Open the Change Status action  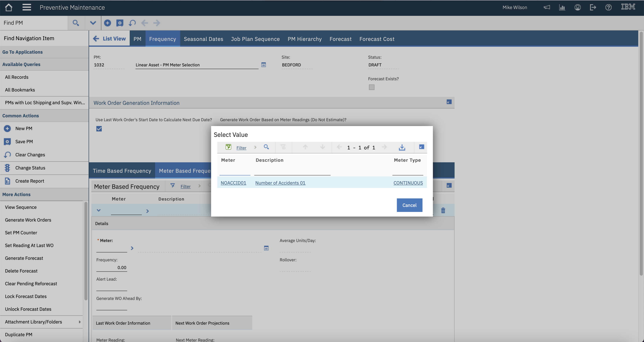[30, 168]
